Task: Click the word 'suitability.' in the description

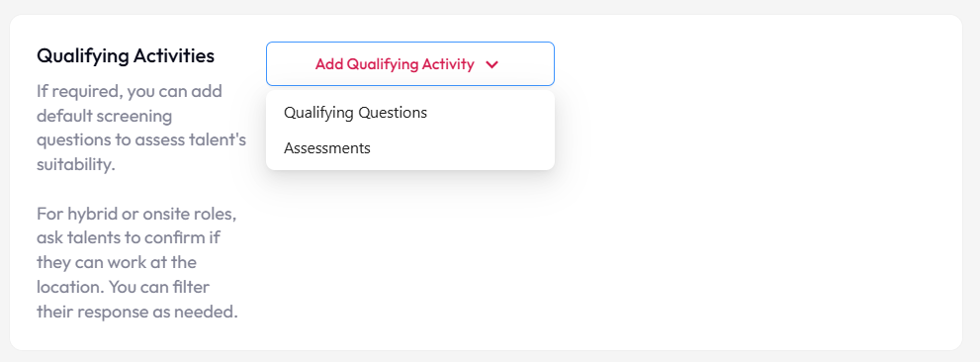Action: click(x=75, y=165)
